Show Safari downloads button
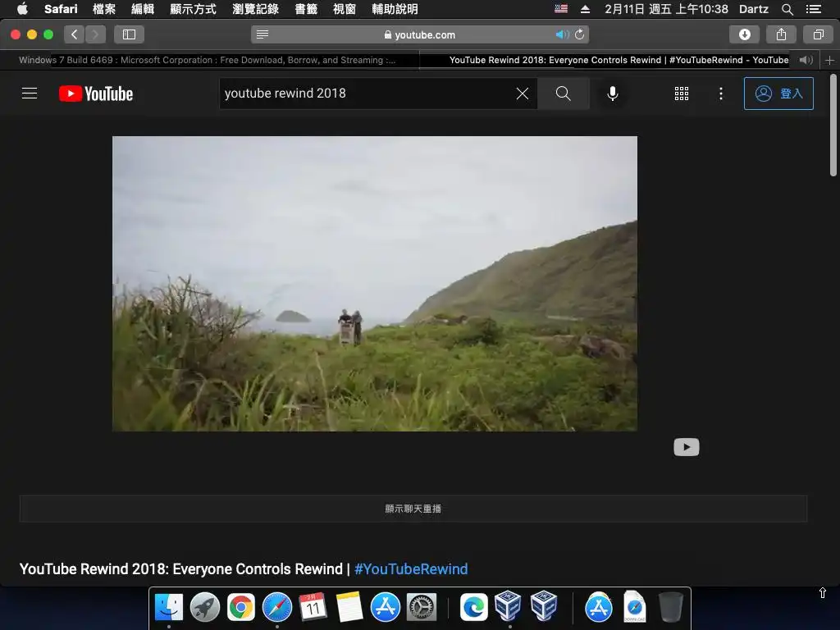840x630 pixels. pos(744,34)
